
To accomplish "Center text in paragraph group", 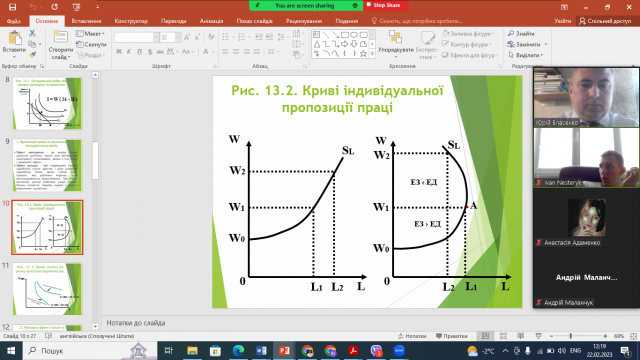I will click(236, 51).
